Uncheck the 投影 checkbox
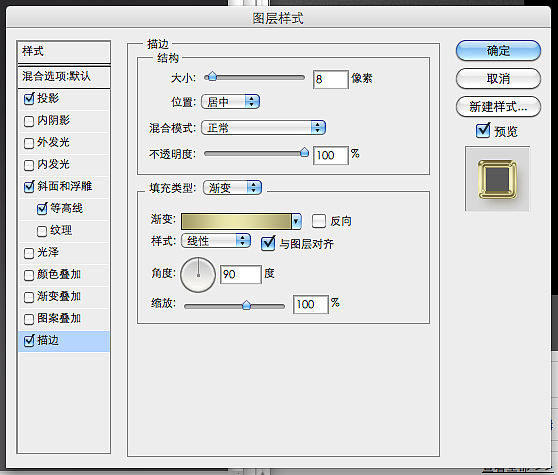558x475 pixels. [29, 99]
